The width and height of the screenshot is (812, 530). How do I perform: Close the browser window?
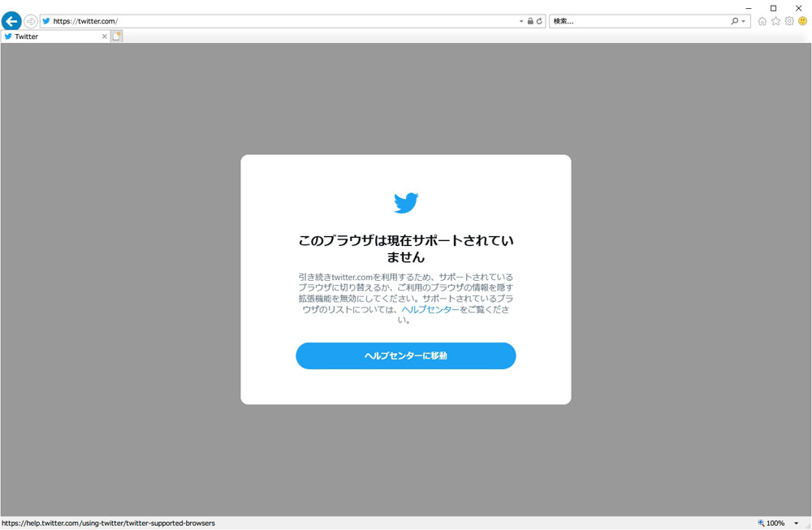[x=798, y=8]
